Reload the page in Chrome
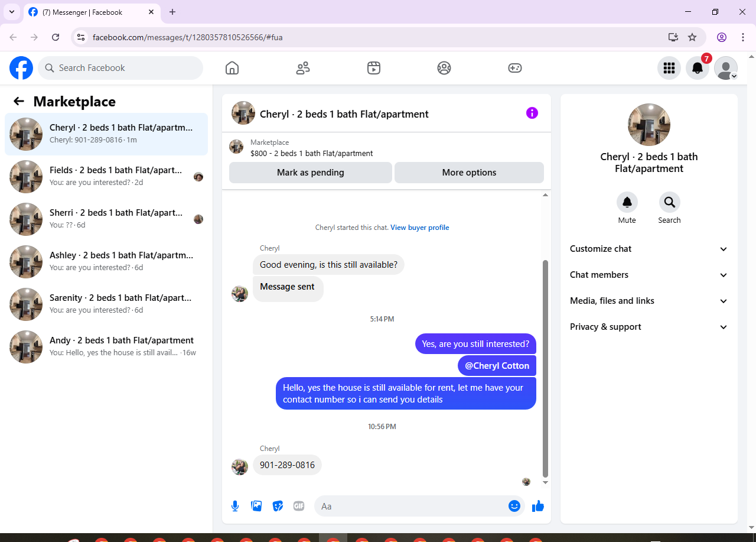Image resolution: width=756 pixels, height=542 pixels. 56,37
